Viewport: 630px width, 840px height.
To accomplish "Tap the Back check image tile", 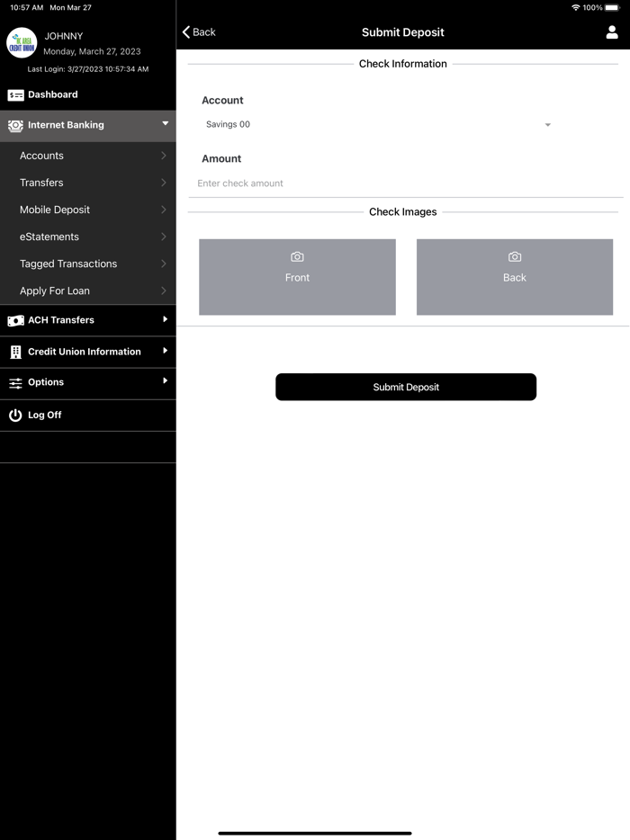I will pos(515,277).
